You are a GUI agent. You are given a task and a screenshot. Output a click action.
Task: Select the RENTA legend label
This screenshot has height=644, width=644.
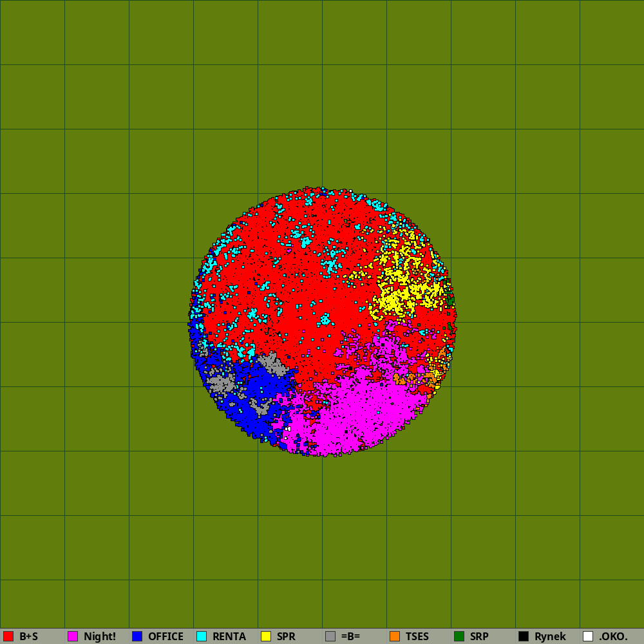click(x=229, y=636)
